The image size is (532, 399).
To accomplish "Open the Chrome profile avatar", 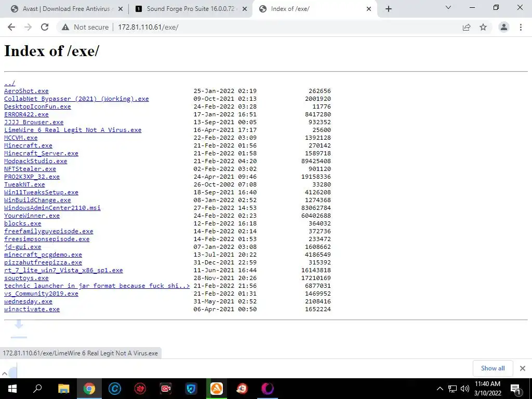I will 504,27.
